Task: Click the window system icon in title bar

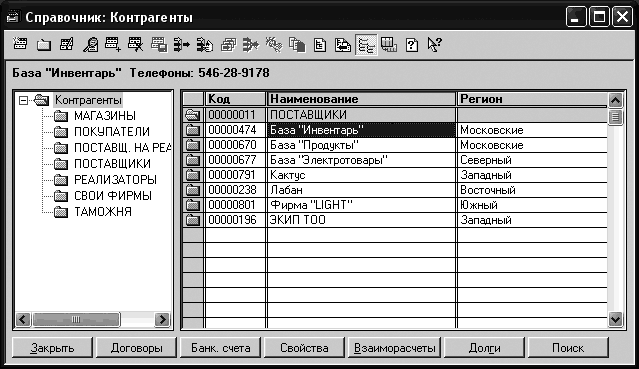Action: 13,17
